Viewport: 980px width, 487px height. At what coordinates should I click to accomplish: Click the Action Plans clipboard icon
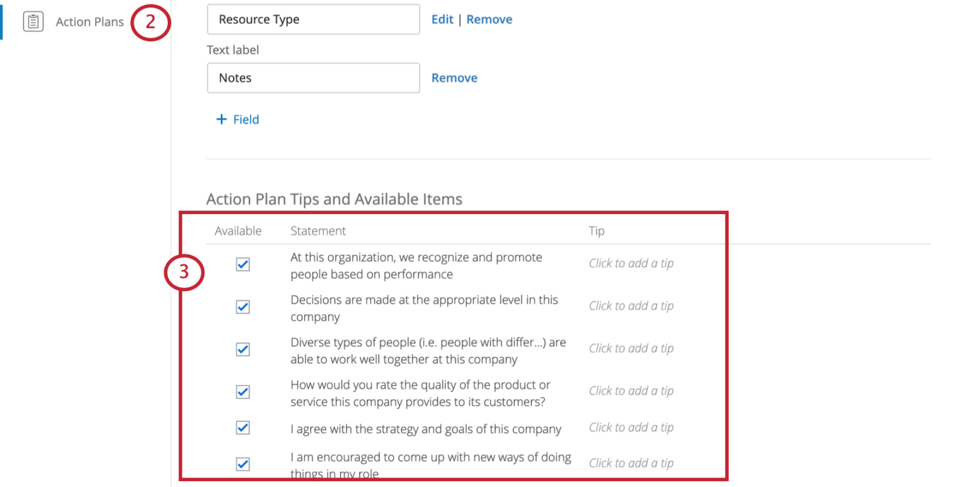point(33,21)
